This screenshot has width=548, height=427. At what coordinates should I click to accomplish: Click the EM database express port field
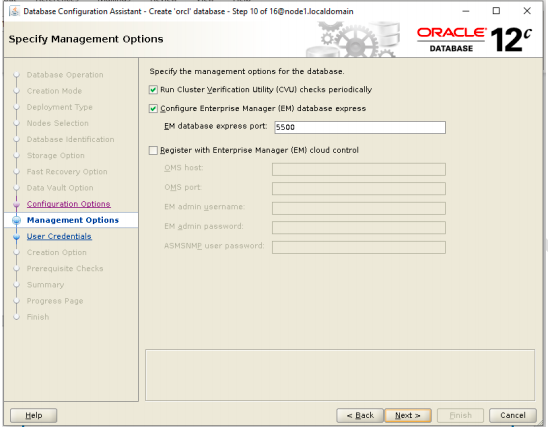[x=360, y=127]
